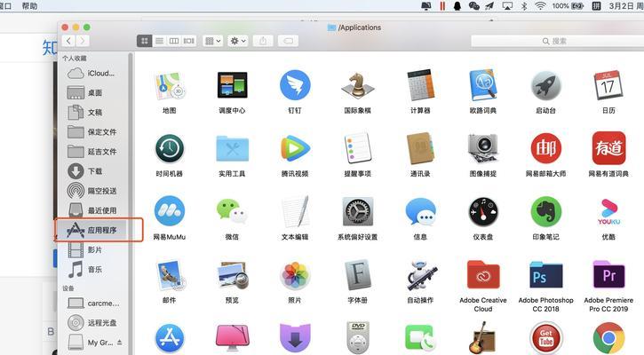Open the 启动台 Launchpad app

click(x=545, y=86)
